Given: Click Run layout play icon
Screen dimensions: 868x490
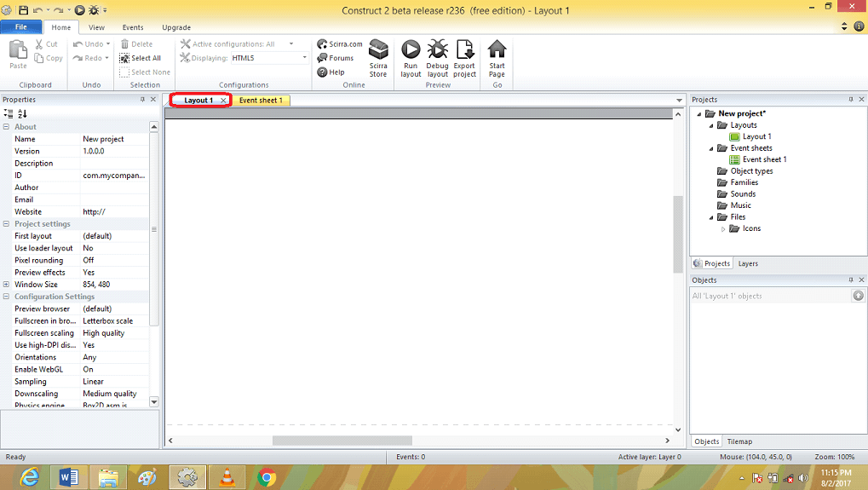Looking at the screenshot, I should click(x=411, y=49).
